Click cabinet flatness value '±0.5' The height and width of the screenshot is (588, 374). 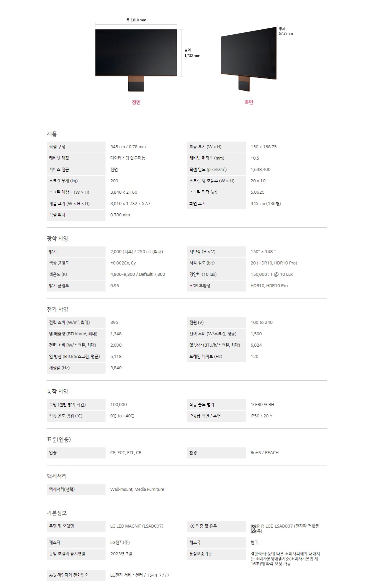pyautogui.click(x=255, y=158)
